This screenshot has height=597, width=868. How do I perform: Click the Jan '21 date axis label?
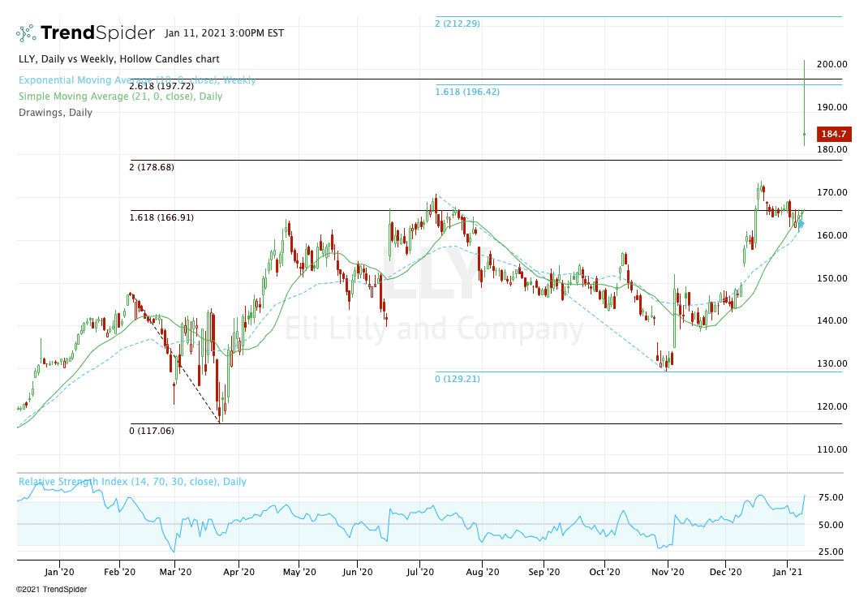pyautogui.click(x=787, y=572)
